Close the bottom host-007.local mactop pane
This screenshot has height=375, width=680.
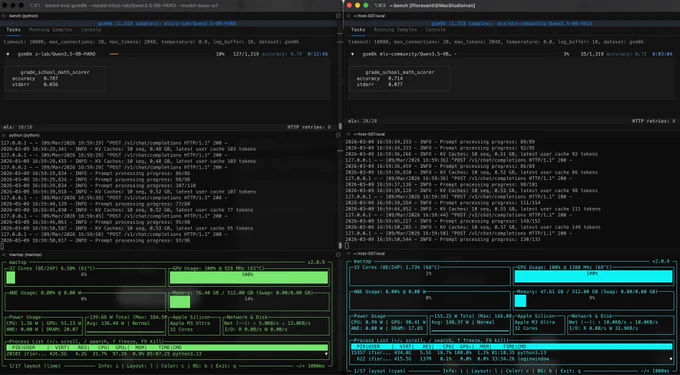click(348, 254)
